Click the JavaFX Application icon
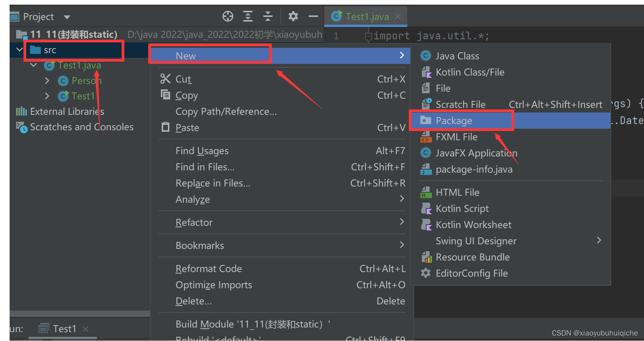This screenshot has height=341, width=644. pyautogui.click(x=425, y=153)
